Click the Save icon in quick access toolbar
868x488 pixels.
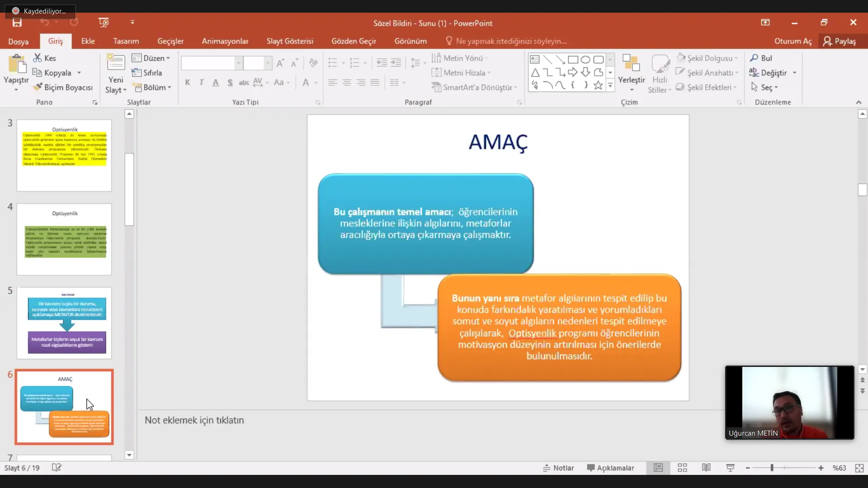coord(17,23)
